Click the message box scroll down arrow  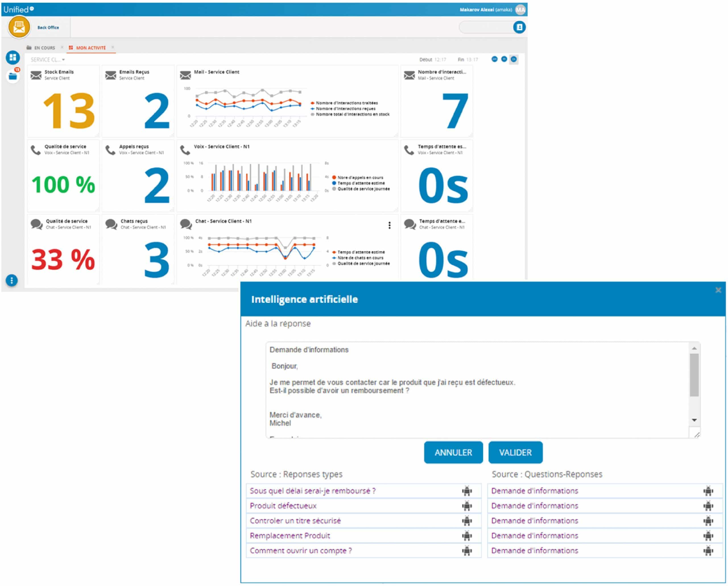tap(694, 420)
